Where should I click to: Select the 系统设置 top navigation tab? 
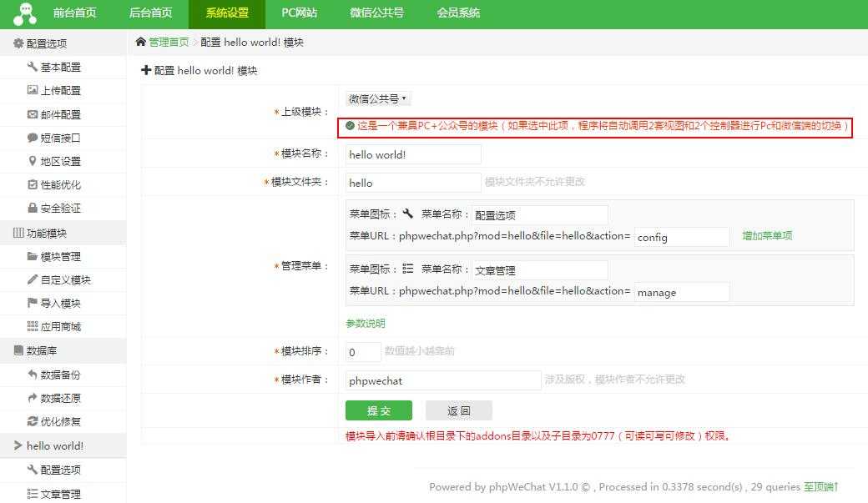tap(227, 13)
